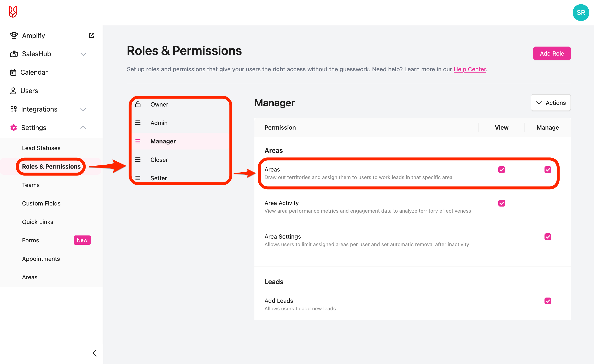Click the Admin role drag handle icon
The image size is (594, 364).
click(x=138, y=123)
